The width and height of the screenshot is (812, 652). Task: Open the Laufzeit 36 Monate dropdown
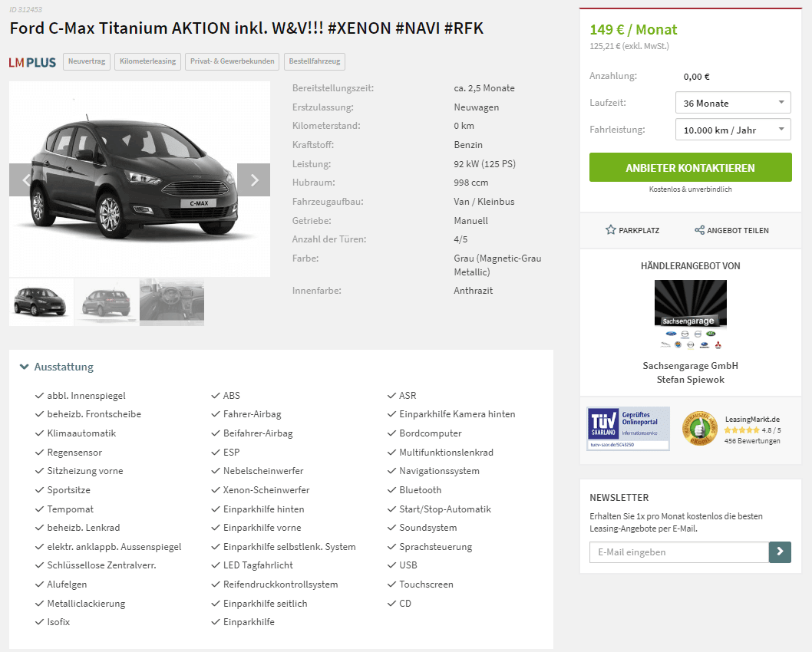tap(733, 103)
